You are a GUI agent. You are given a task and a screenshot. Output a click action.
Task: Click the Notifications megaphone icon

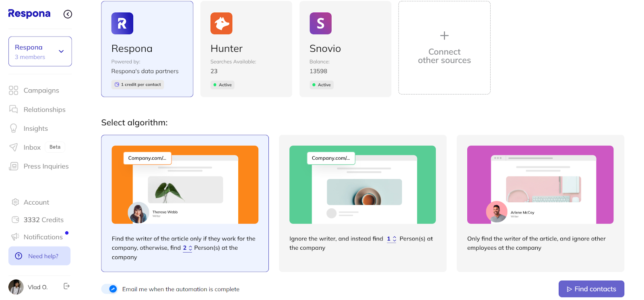[15, 237]
